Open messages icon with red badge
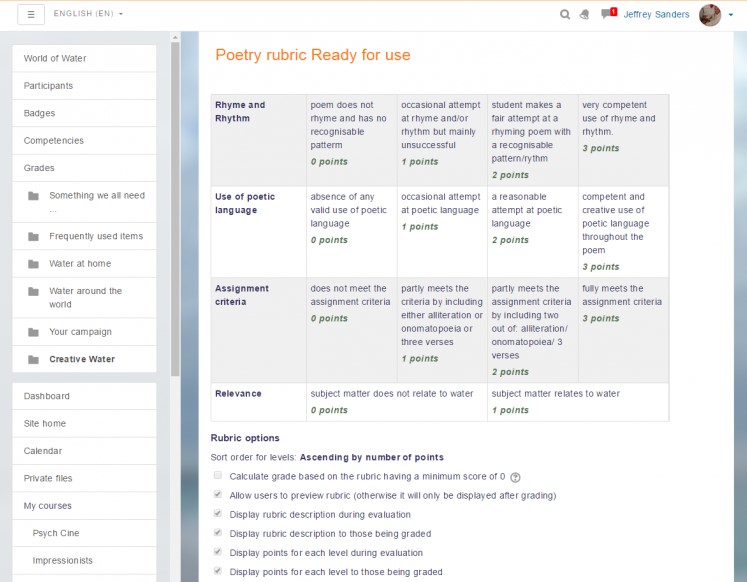The width and height of the screenshot is (747, 582). [606, 14]
